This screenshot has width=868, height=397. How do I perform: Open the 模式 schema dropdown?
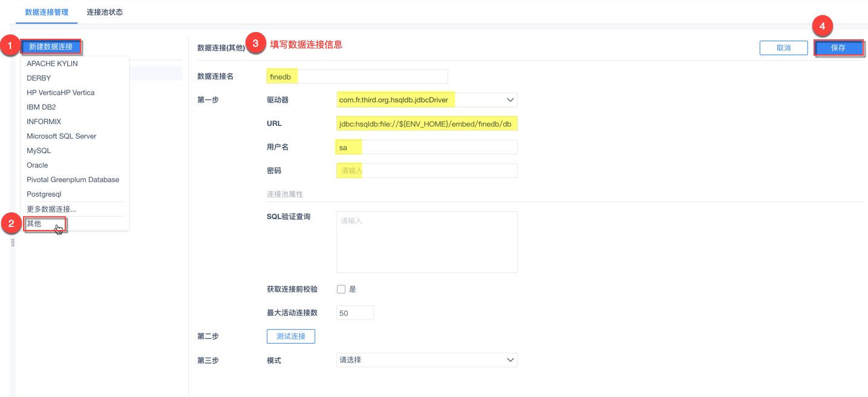426,360
